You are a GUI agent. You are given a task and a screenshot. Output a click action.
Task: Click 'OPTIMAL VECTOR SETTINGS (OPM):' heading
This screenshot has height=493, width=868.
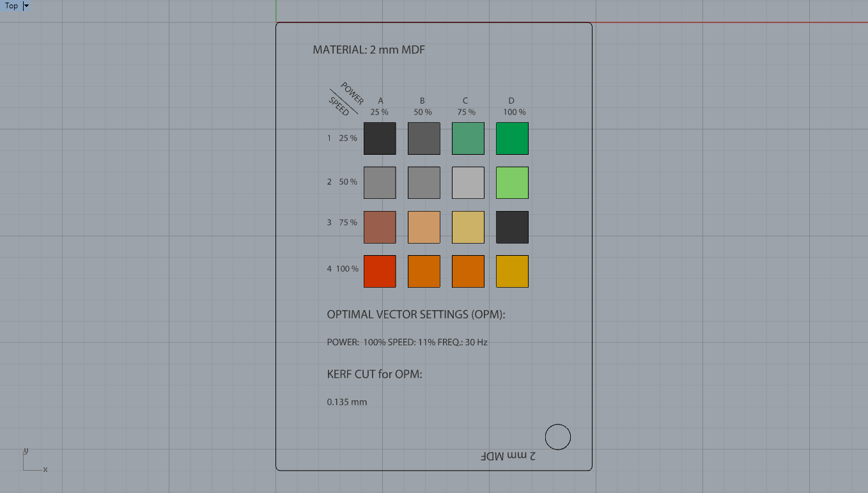tap(416, 315)
